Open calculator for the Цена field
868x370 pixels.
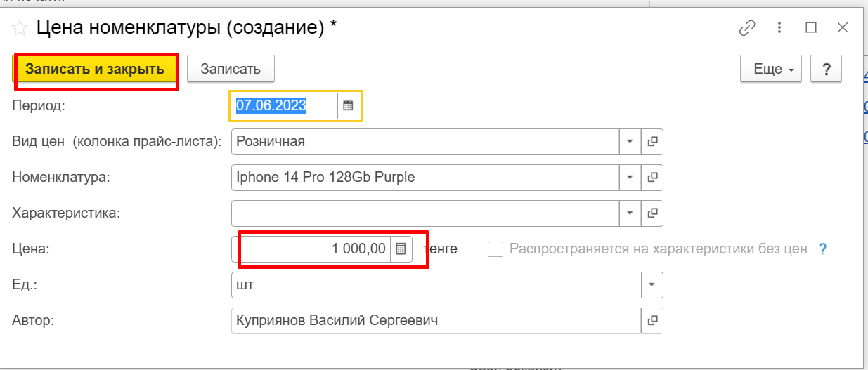pyautogui.click(x=401, y=249)
